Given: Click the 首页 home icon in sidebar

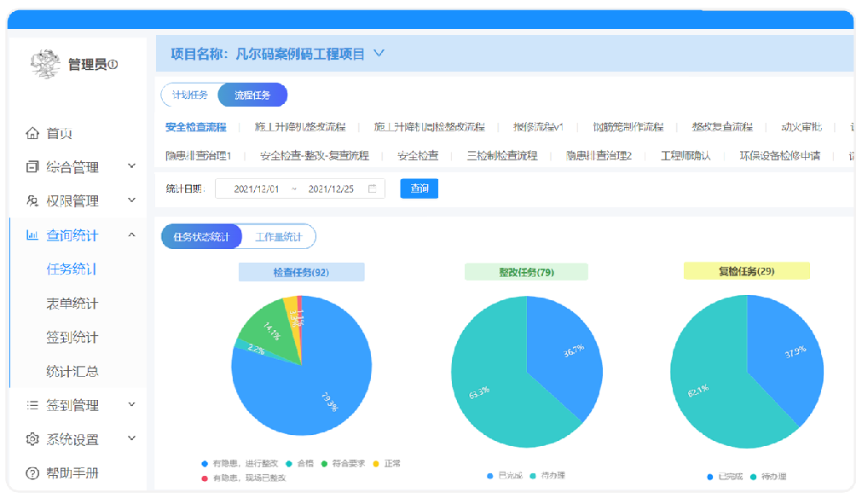Looking at the screenshot, I should coord(32,134).
